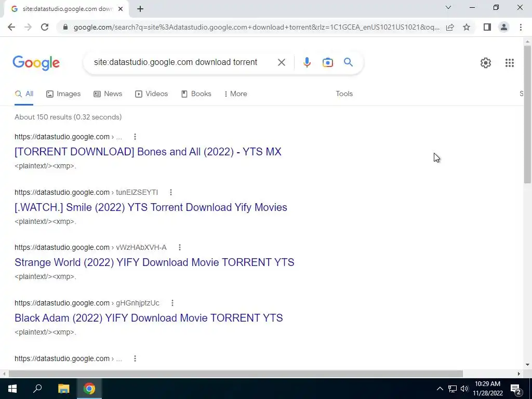Open options menu for Smile result
The image size is (532, 399).
pos(171,192)
